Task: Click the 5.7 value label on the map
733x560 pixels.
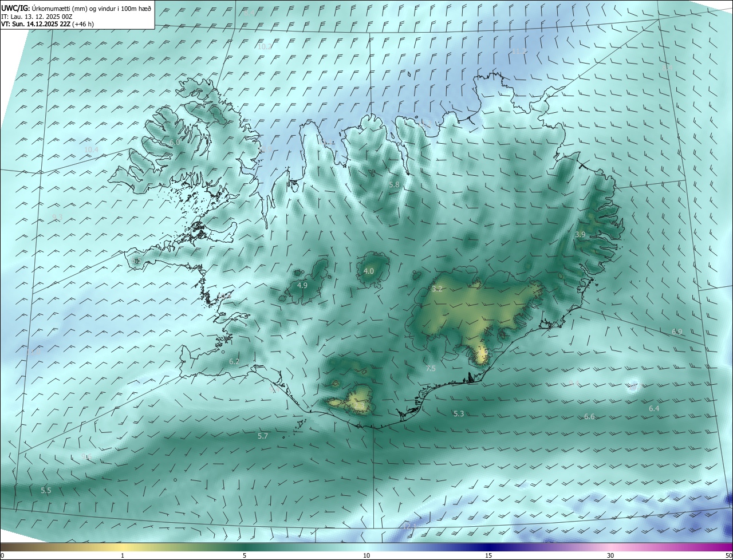Action: pos(263,436)
